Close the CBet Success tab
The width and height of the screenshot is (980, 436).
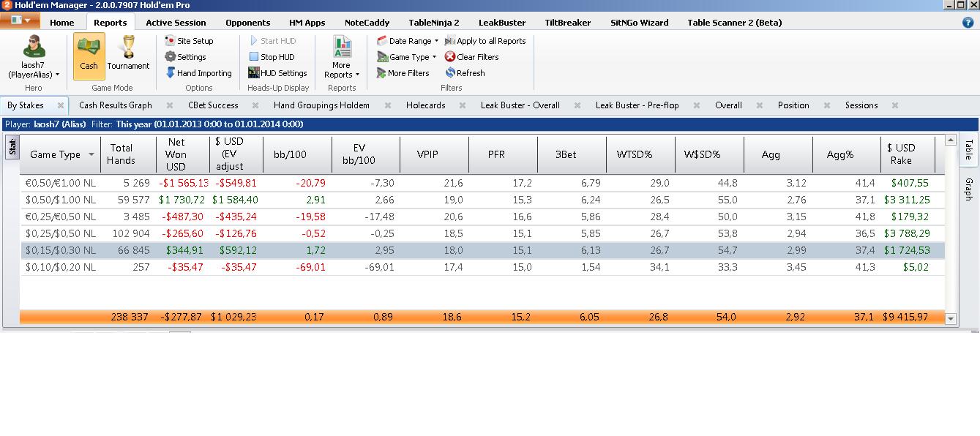pos(255,105)
